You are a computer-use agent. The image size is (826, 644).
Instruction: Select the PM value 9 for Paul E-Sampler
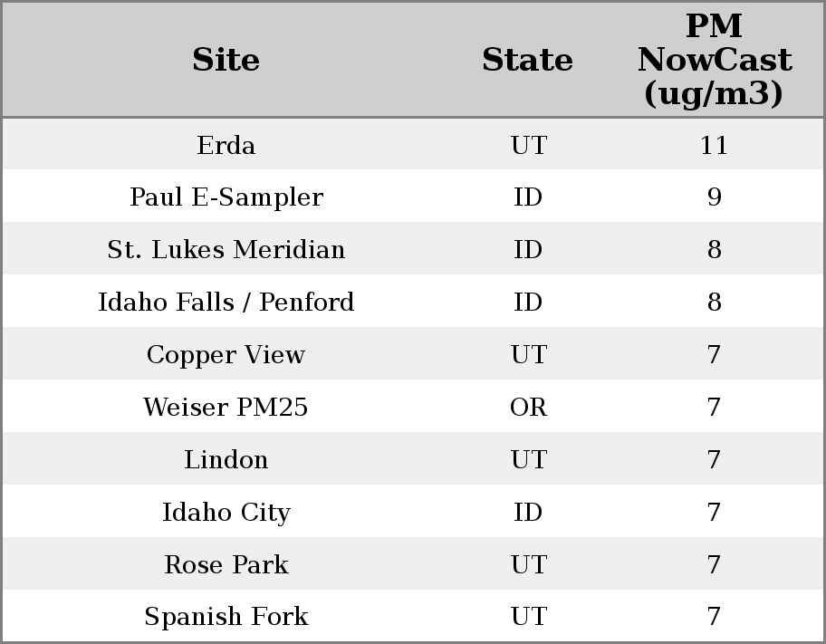[714, 197]
